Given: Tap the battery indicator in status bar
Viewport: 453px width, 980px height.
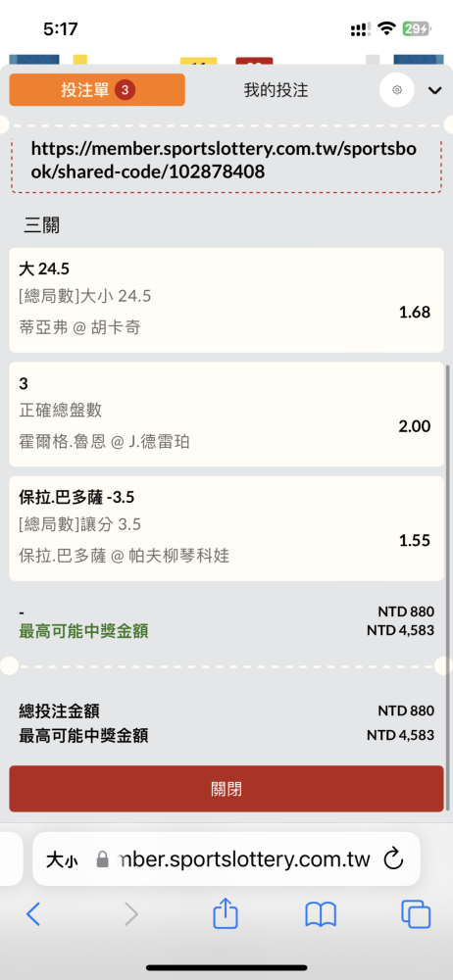Looking at the screenshot, I should pyautogui.click(x=416, y=28).
